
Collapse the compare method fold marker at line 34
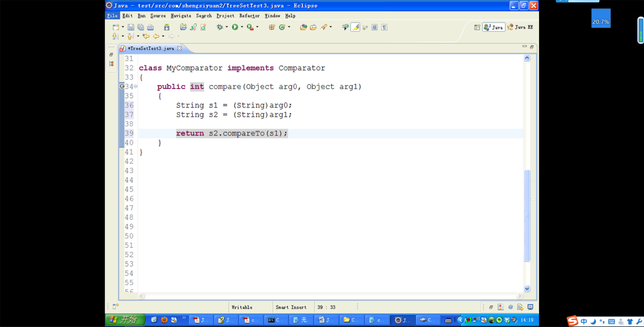click(136, 86)
